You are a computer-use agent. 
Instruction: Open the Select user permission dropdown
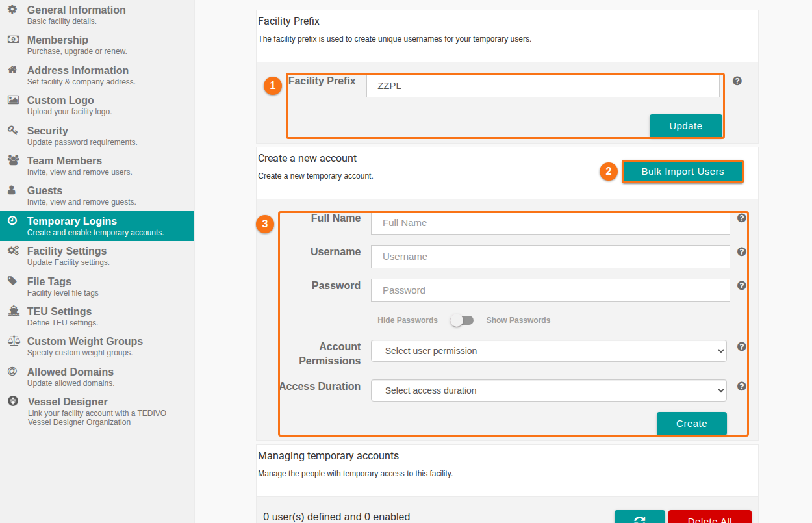pyautogui.click(x=549, y=351)
